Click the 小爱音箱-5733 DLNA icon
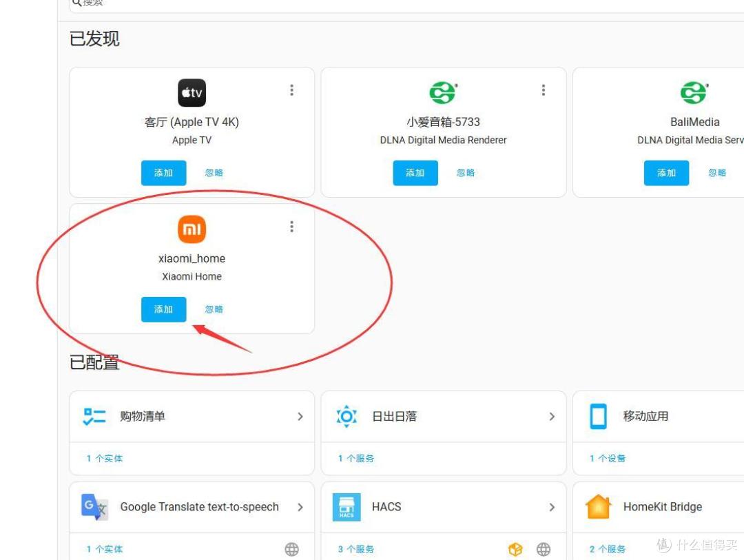Screen dimensions: 744x560 point(443,92)
